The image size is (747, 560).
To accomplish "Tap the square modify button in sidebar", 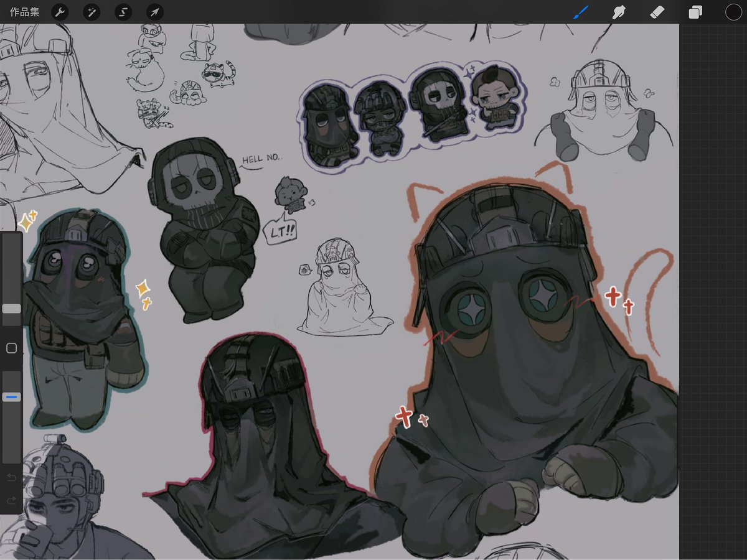I will tap(11, 348).
